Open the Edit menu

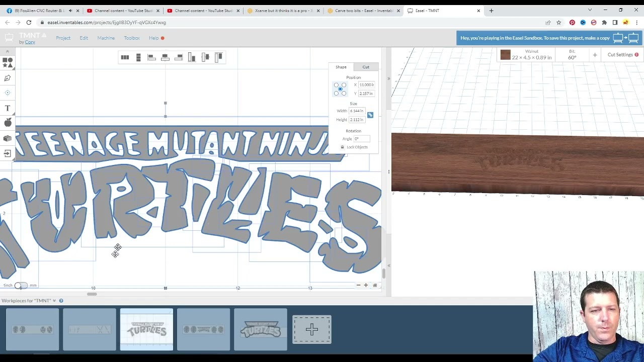[84, 38]
